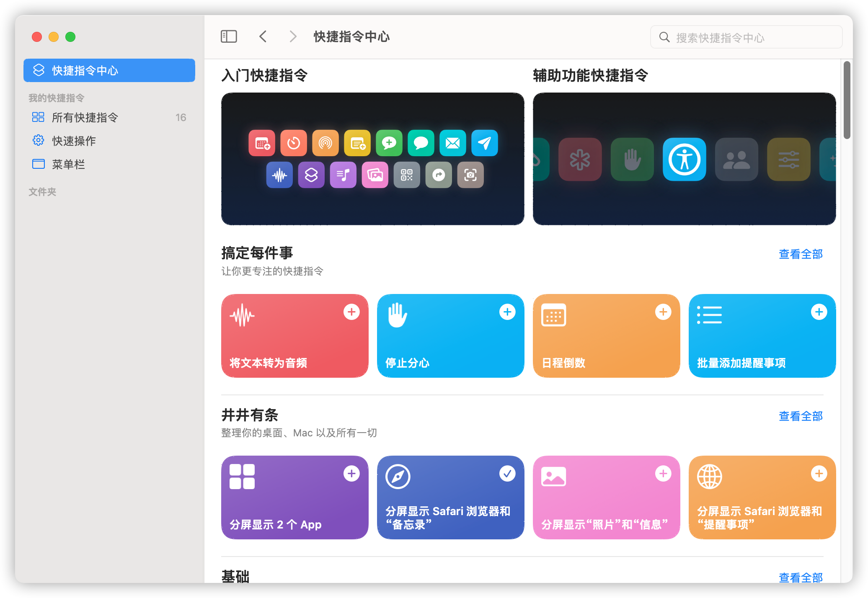Add 将文本转为音频 with its plus button
Viewport: 868px width, 598px height.
click(x=351, y=312)
